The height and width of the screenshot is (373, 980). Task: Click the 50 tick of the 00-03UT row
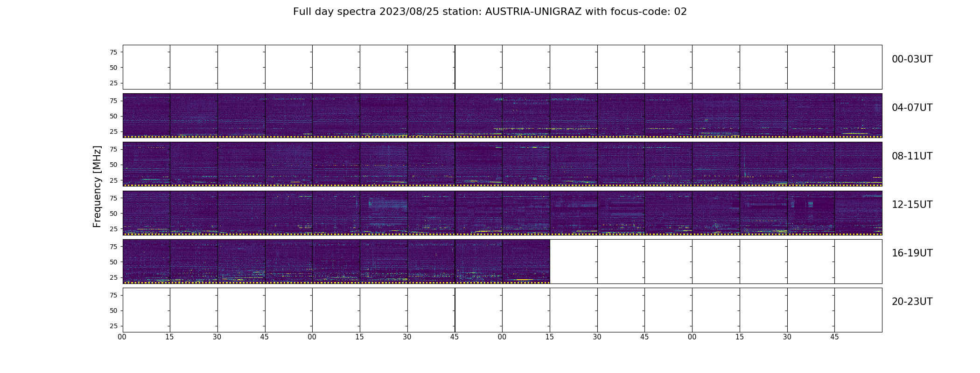tap(113, 68)
